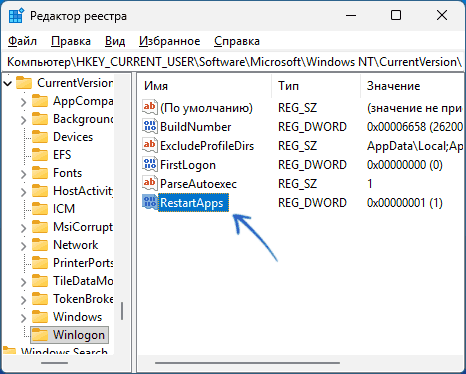Expand the Fonts folder node

(23, 173)
